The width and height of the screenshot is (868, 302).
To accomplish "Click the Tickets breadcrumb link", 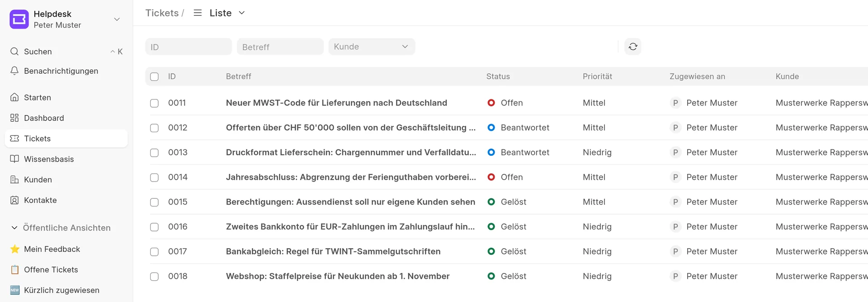I will click(162, 13).
